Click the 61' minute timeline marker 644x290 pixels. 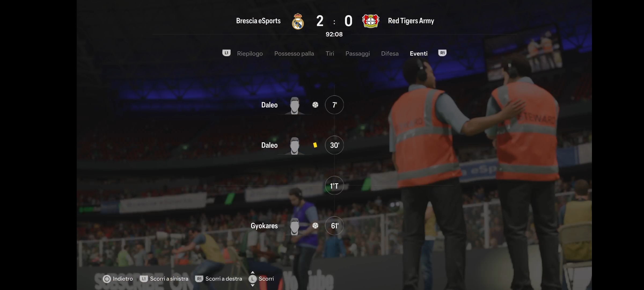[334, 226]
